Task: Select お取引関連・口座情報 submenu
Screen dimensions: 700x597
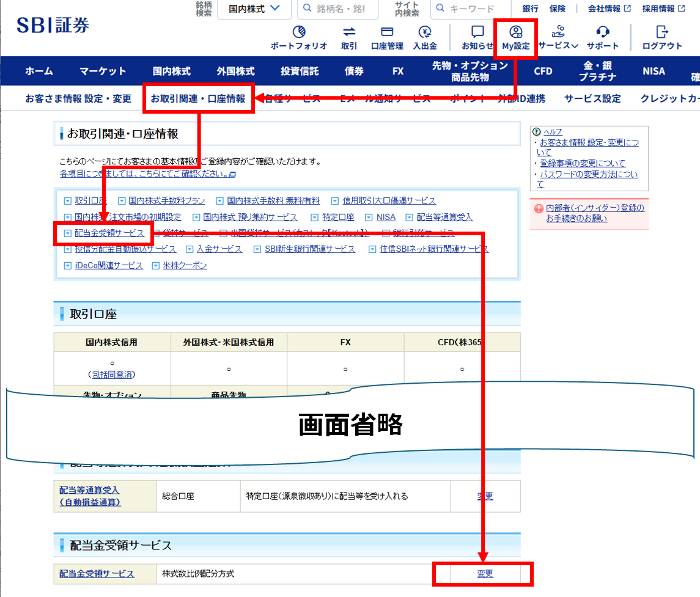Action: (197, 98)
